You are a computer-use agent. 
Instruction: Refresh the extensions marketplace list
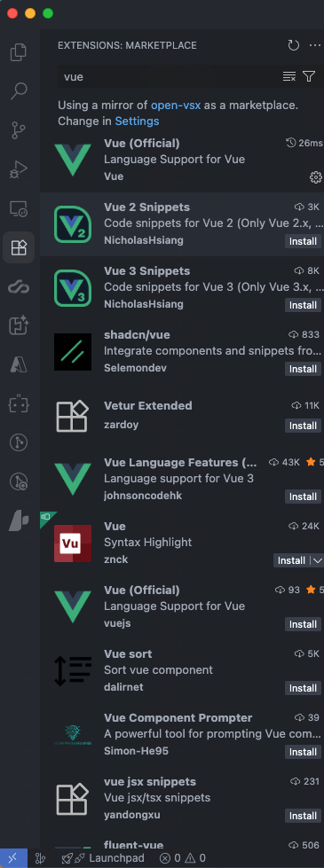[294, 45]
